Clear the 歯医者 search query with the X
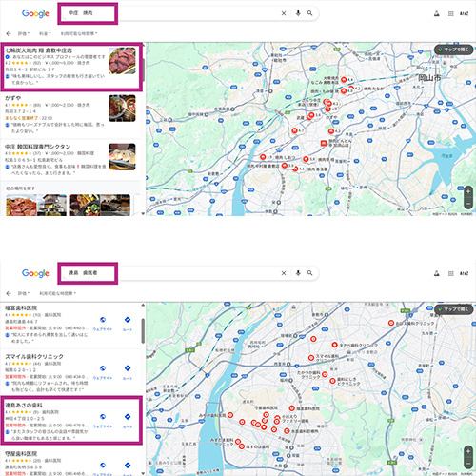This screenshot has width=476, height=476. coord(284,273)
